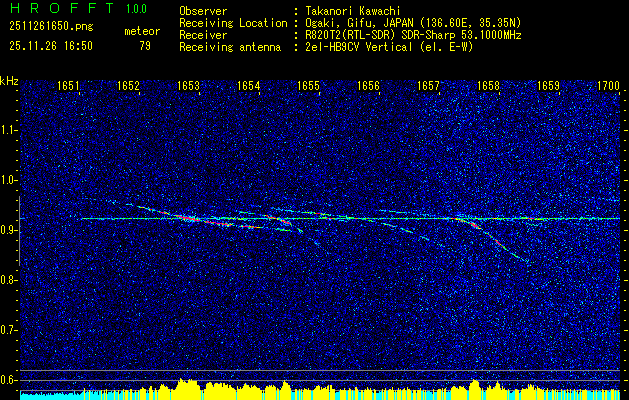
Task: Click the 1652 time marker
Action: tap(128, 86)
